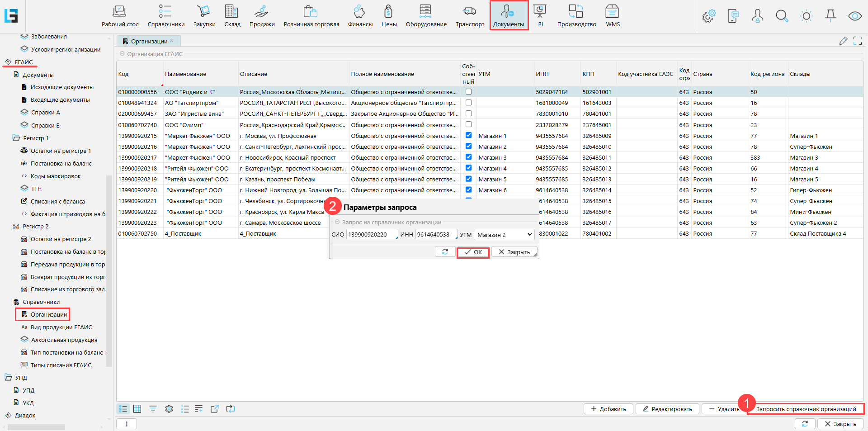The height and width of the screenshot is (431, 868).
Task: Open the Финансы menu in top toolbar
Action: tap(360, 16)
